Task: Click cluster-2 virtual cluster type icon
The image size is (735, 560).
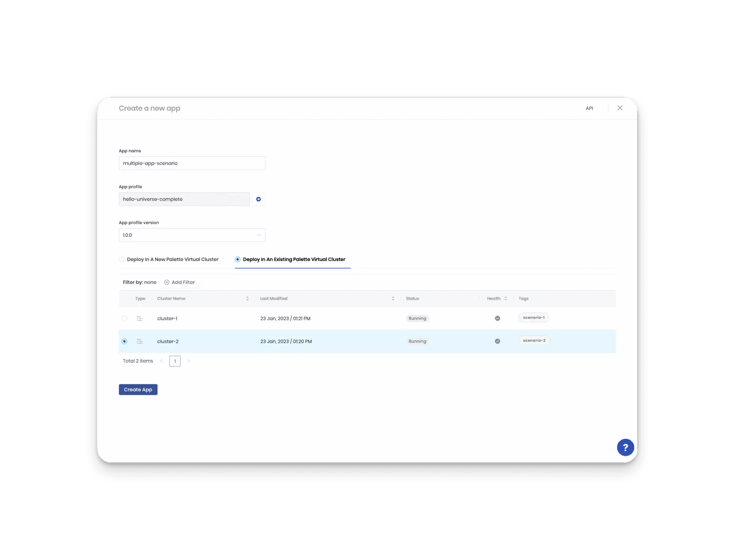Action: (140, 341)
